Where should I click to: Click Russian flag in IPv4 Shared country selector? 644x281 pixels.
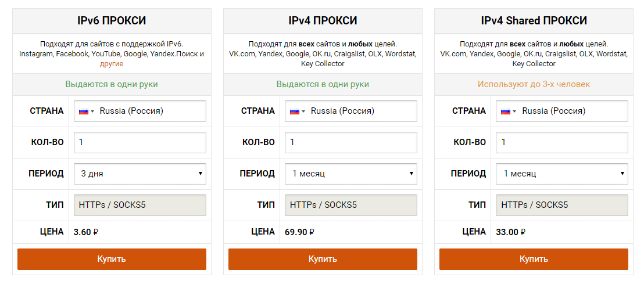pos(505,111)
